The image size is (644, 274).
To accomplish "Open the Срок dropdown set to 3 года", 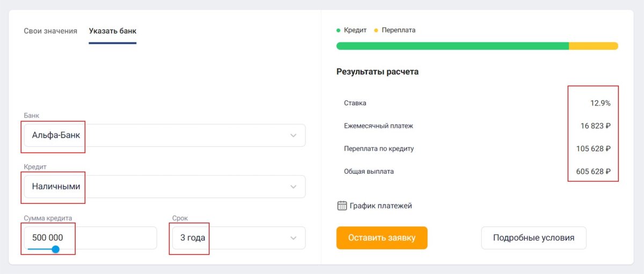I will 237,238.
